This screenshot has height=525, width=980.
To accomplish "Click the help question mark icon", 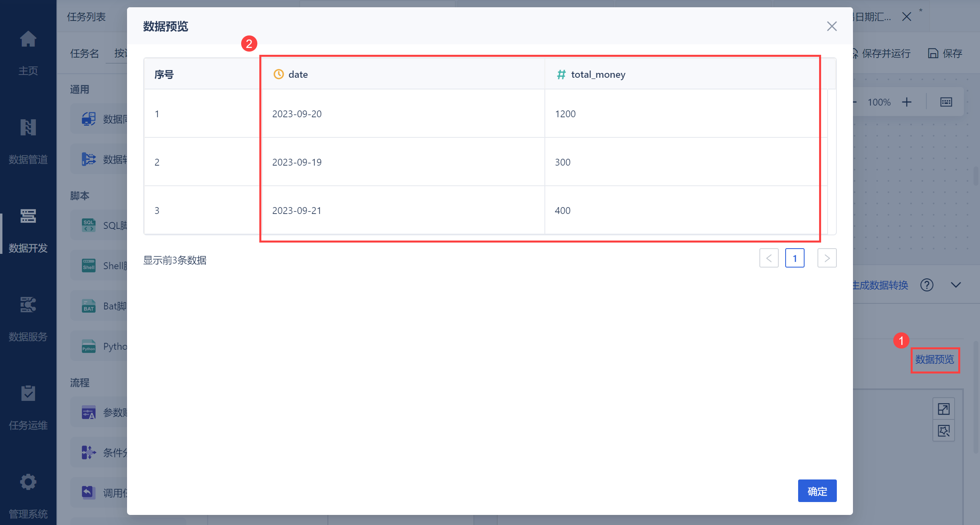I will [x=927, y=285].
